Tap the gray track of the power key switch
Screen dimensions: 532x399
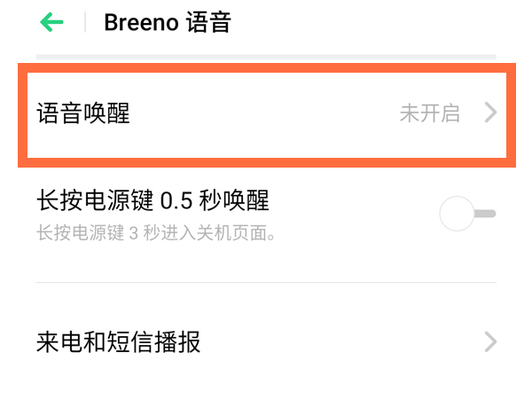click(x=487, y=214)
